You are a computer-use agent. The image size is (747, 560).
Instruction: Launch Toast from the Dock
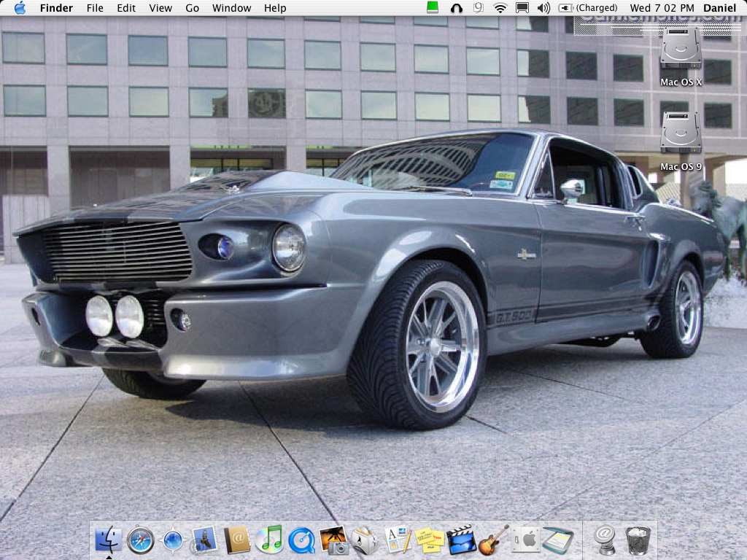[365, 540]
